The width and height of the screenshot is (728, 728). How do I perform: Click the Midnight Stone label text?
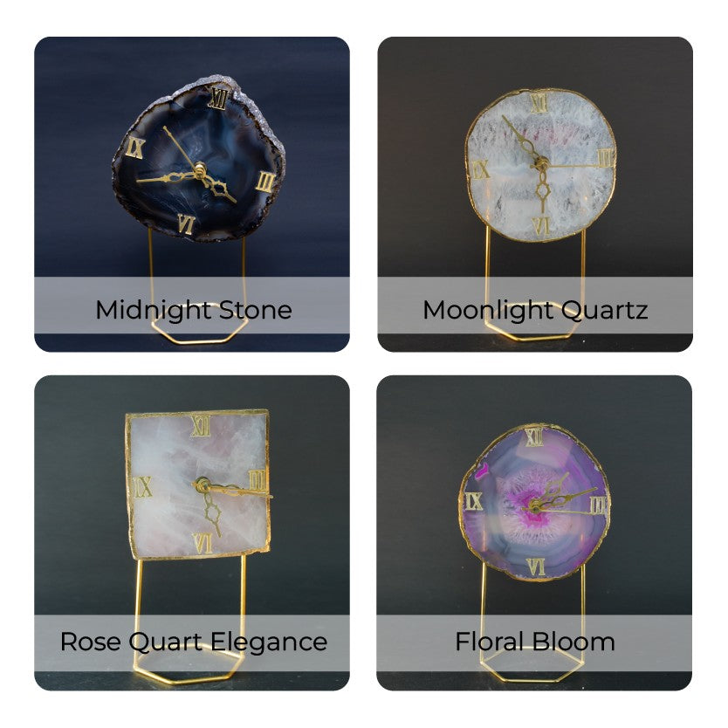[x=194, y=311]
